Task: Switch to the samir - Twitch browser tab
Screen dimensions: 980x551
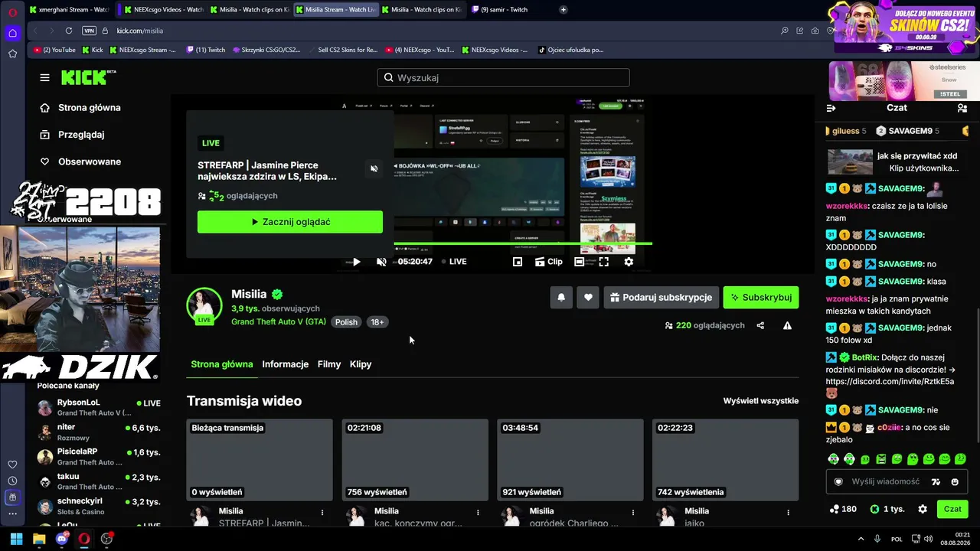Action: tap(506, 10)
